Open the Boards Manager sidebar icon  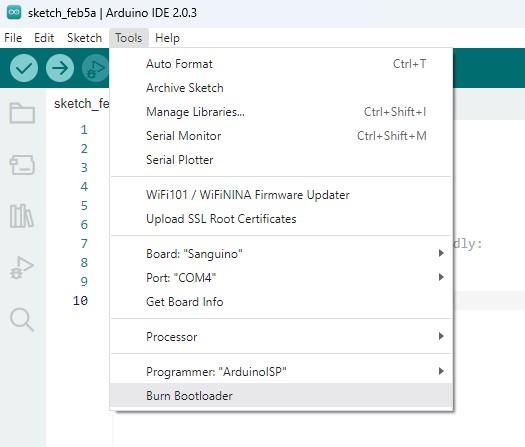pyautogui.click(x=22, y=164)
